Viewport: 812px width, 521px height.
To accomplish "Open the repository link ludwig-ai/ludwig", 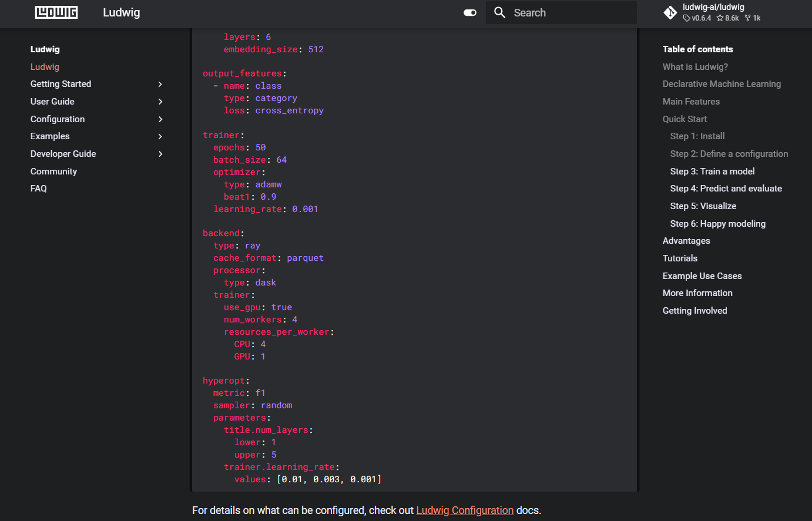I will tap(713, 7).
